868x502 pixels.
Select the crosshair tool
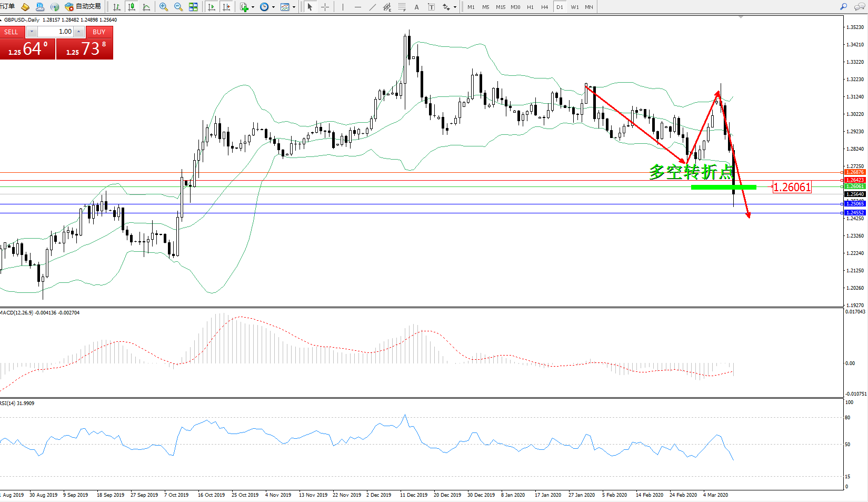(x=325, y=7)
